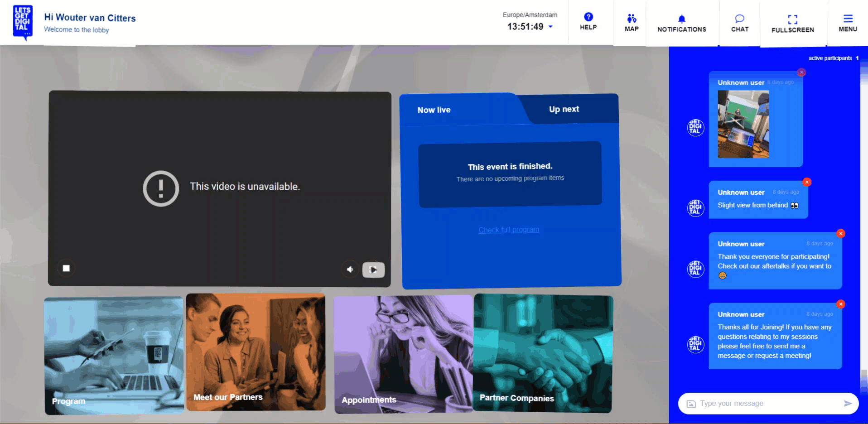Delete the photo chat message
This screenshot has width=868, height=424.
[x=801, y=72]
